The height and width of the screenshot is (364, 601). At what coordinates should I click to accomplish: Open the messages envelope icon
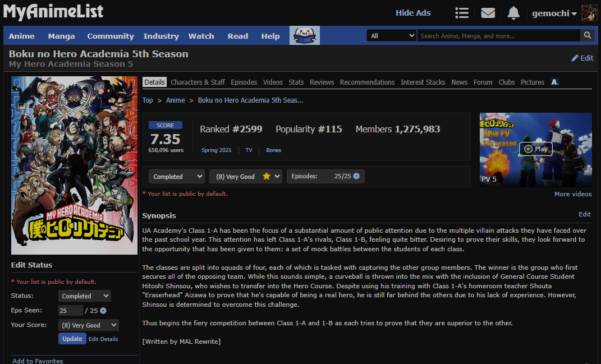pyautogui.click(x=488, y=13)
